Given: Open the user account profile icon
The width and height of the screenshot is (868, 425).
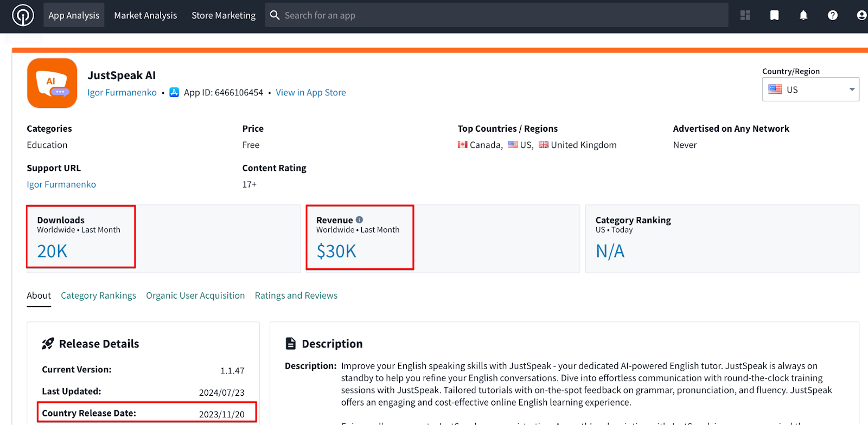Looking at the screenshot, I should 861,15.
